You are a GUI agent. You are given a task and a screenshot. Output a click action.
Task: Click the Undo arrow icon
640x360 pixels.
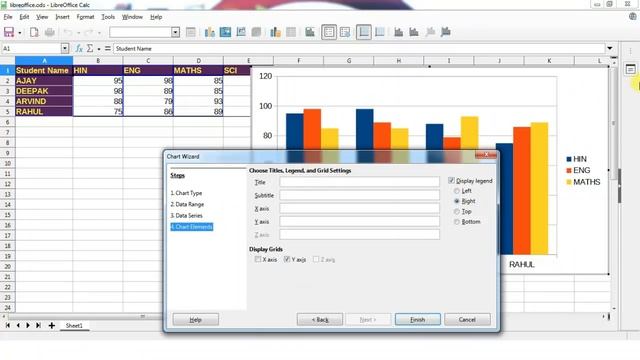pos(68,32)
